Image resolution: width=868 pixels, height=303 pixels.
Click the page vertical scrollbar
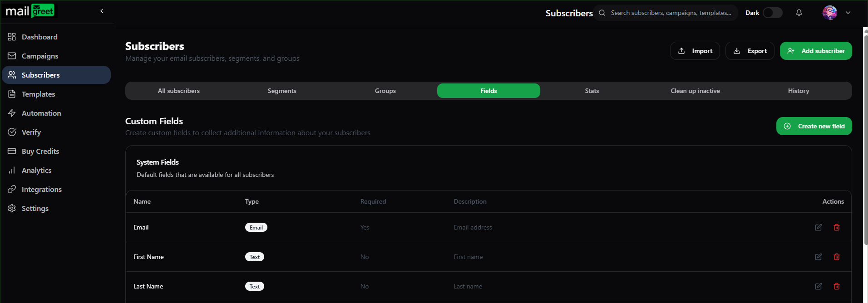click(865, 141)
